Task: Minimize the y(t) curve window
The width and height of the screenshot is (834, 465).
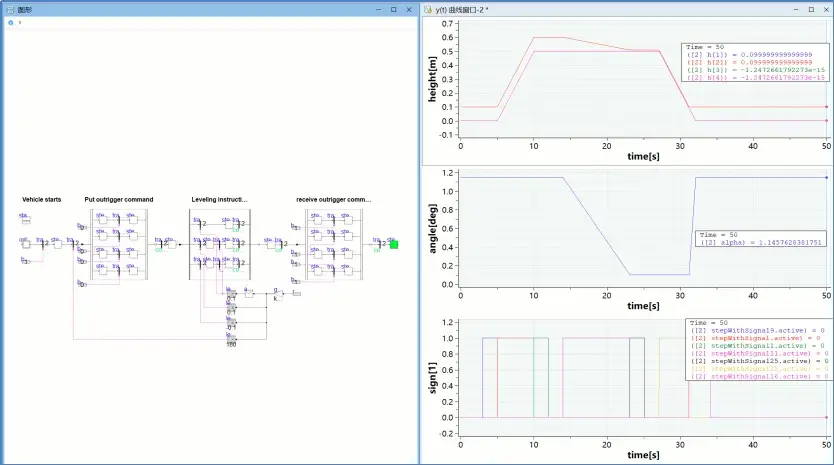Action: pyautogui.click(x=796, y=10)
